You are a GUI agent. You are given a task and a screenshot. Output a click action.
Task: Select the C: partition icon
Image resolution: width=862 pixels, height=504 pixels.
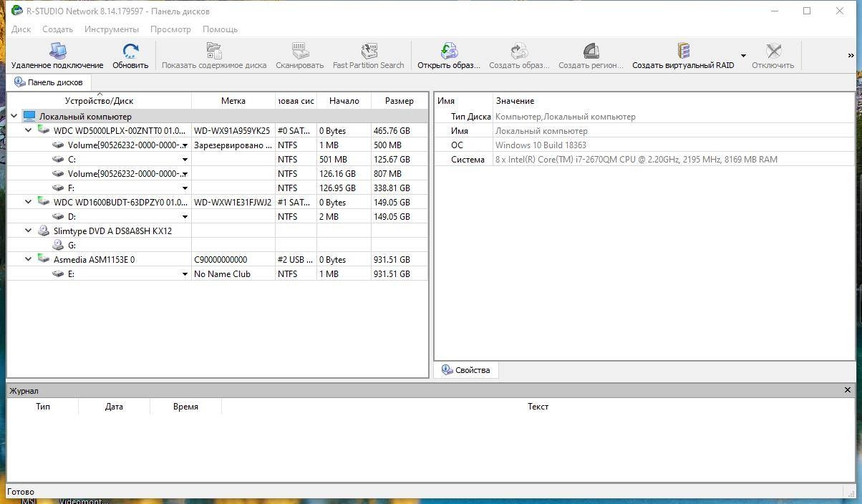pyautogui.click(x=58, y=159)
